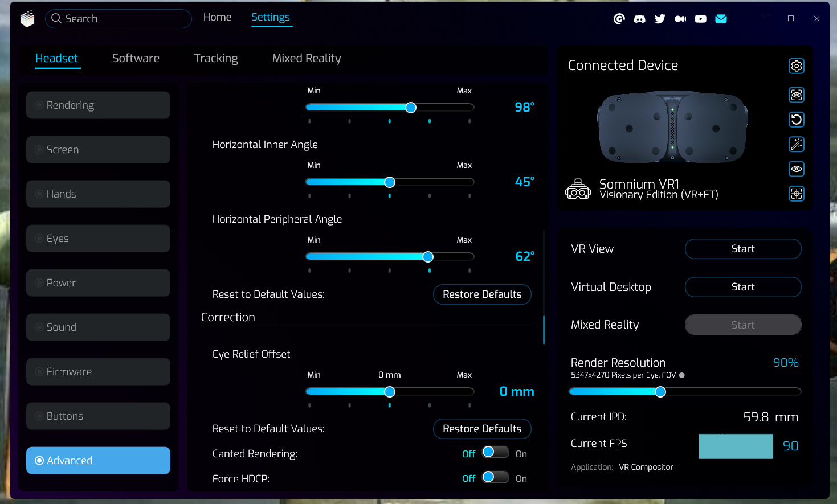Click the greyed Mixed Reality Start button
This screenshot has height=504, width=837.
[x=743, y=325]
